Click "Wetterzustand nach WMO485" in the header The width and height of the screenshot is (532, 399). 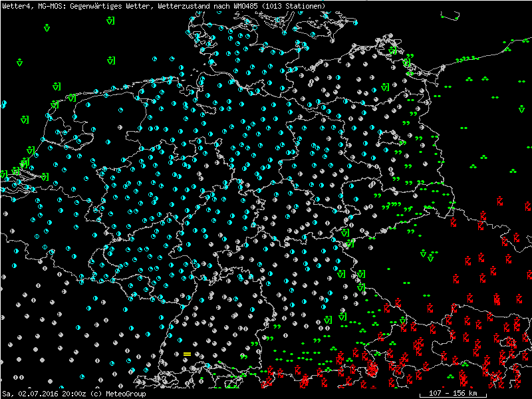209,6
